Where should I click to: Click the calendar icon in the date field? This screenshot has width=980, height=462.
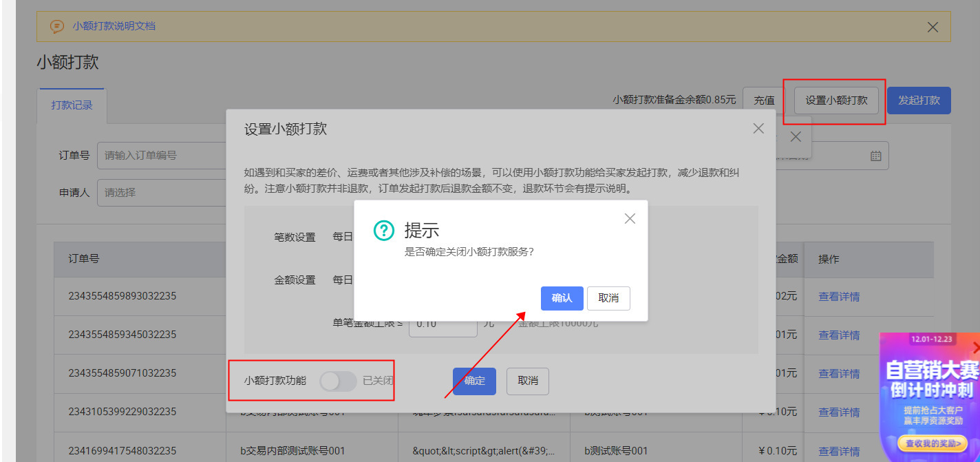[875, 156]
